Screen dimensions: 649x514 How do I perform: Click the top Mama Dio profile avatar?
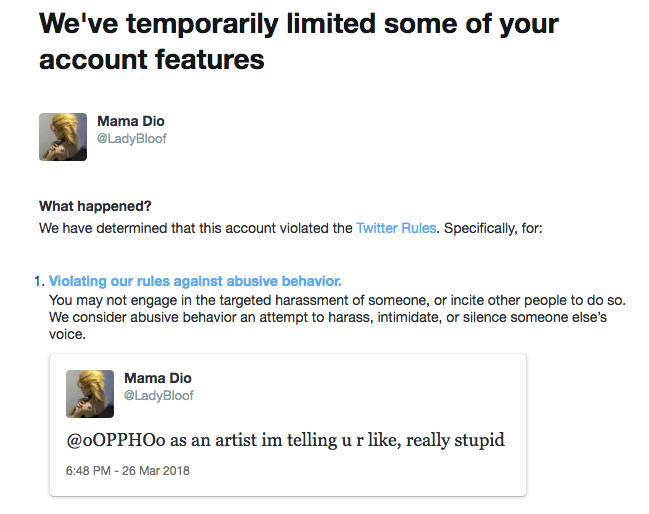pos(63,137)
